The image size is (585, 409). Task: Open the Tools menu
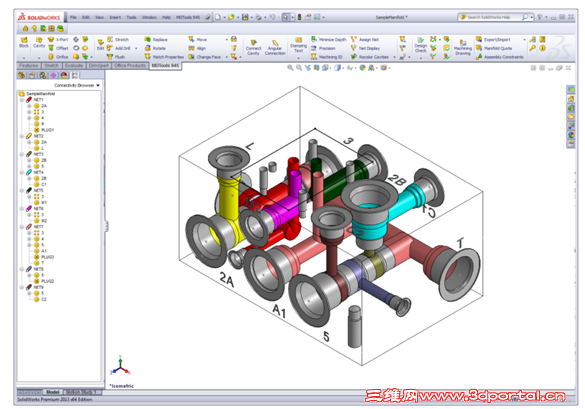coord(131,17)
